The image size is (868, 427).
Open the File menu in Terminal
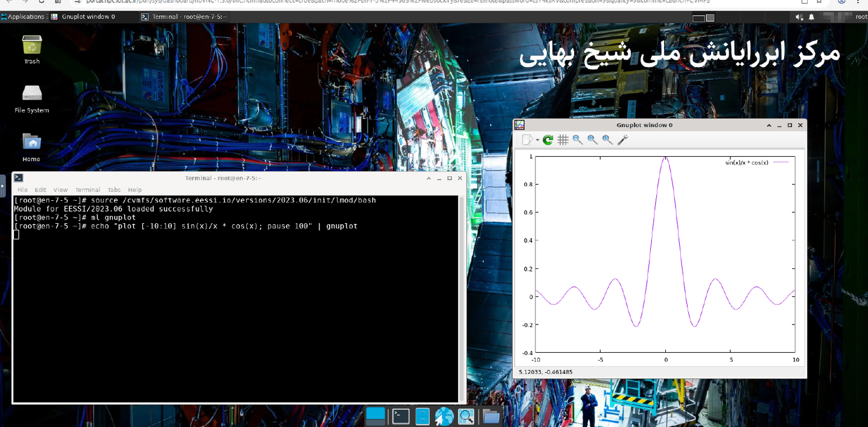point(22,189)
